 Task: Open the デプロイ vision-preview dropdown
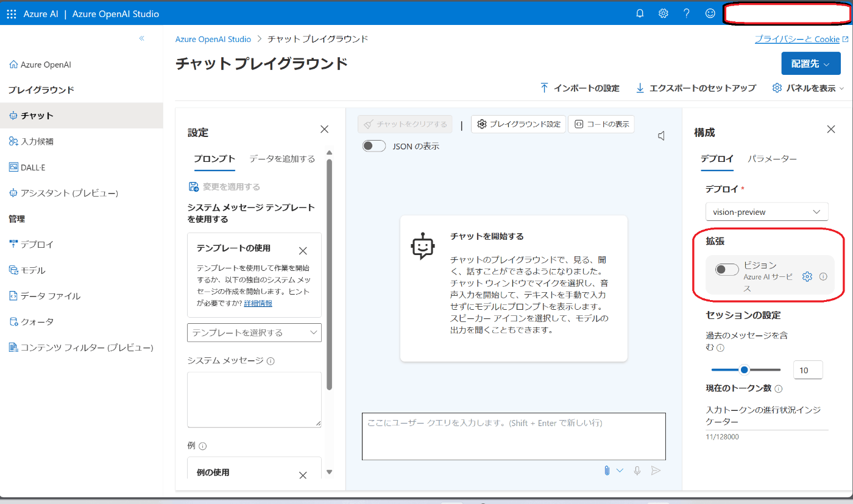click(x=766, y=212)
